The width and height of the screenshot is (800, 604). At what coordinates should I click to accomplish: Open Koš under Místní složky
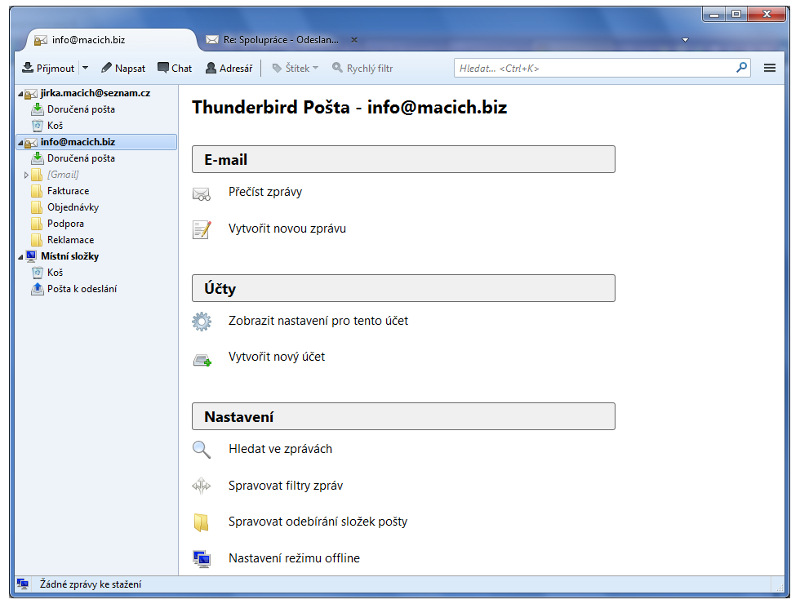[55, 272]
